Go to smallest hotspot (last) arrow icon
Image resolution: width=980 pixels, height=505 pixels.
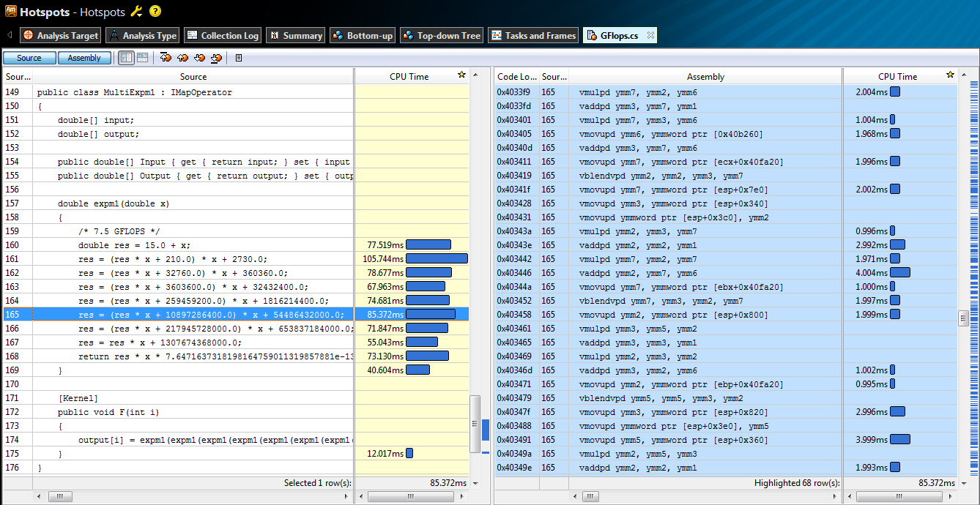pyautogui.click(x=216, y=58)
